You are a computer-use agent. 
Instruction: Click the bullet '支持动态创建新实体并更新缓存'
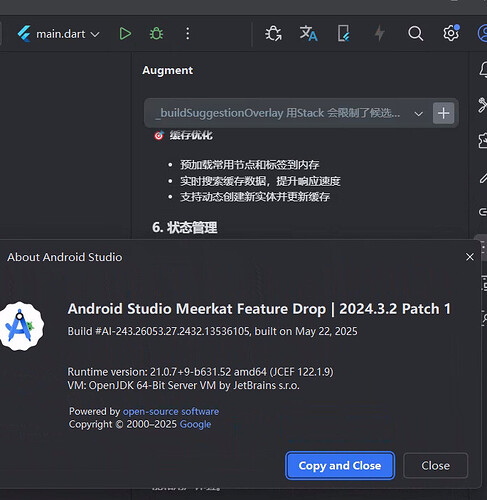click(255, 197)
